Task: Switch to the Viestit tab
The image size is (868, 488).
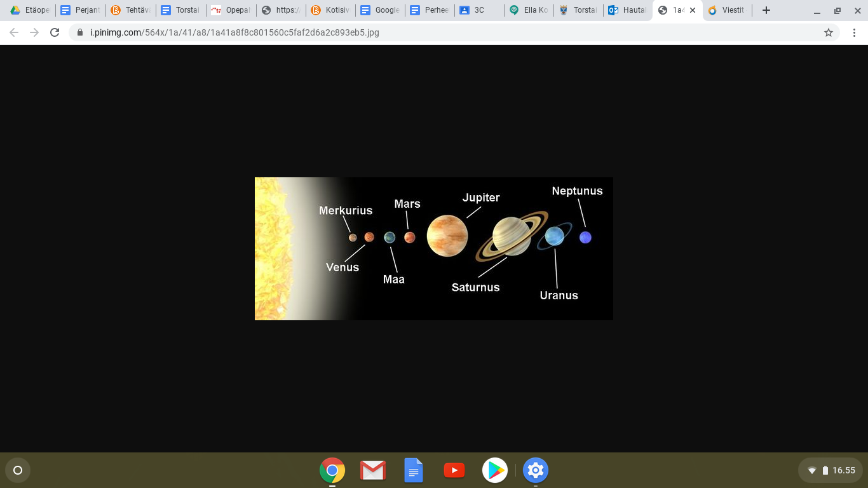Action: 726,10
